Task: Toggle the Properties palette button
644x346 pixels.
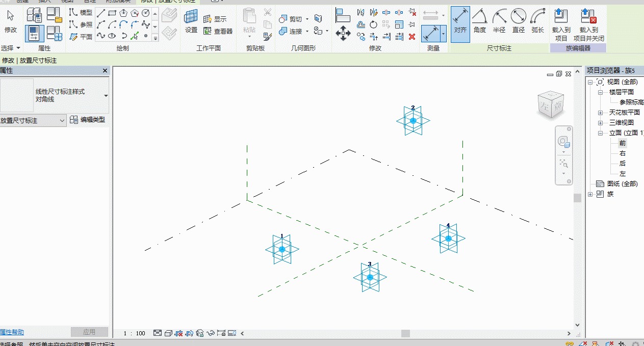Action: click(x=34, y=34)
